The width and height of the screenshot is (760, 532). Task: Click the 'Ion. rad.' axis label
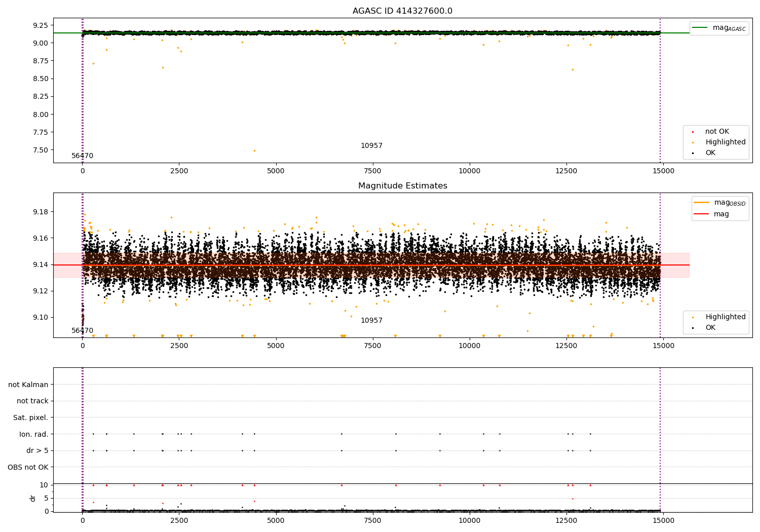pyautogui.click(x=34, y=434)
